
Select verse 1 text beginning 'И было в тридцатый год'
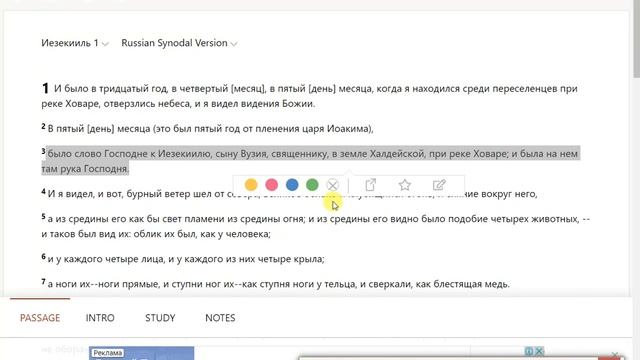point(309,96)
